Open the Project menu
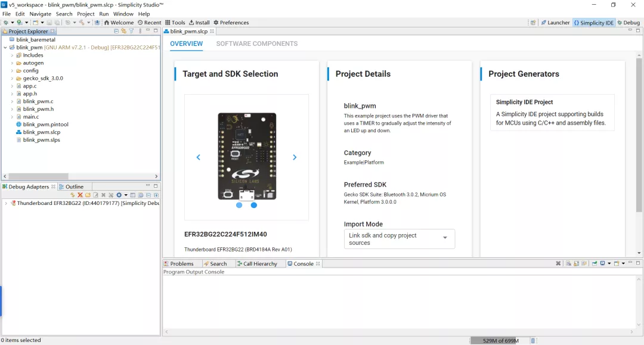The image size is (644, 345). click(x=85, y=14)
